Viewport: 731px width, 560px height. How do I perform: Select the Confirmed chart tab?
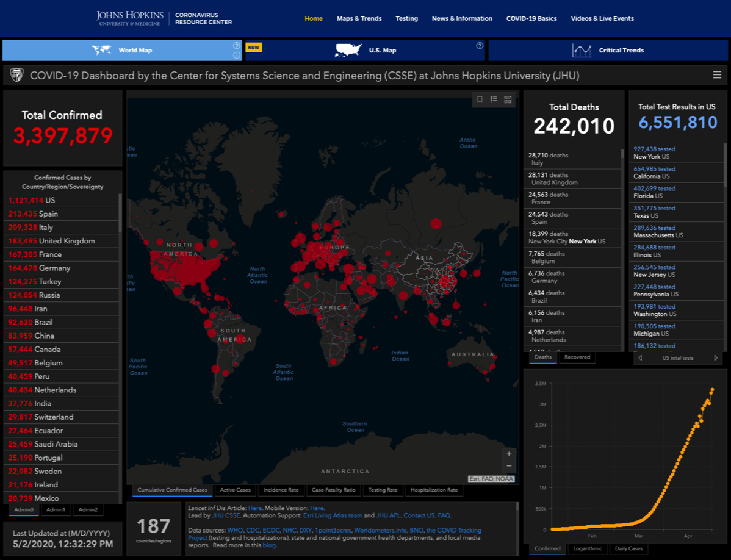point(548,548)
